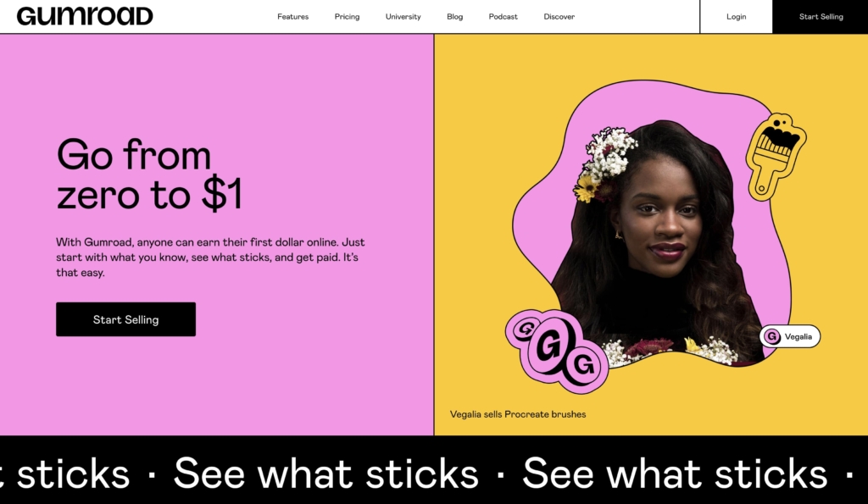Click Start Selling in the header
Image resolution: width=868 pixels, height=504 pixels.
pos(821,17)
